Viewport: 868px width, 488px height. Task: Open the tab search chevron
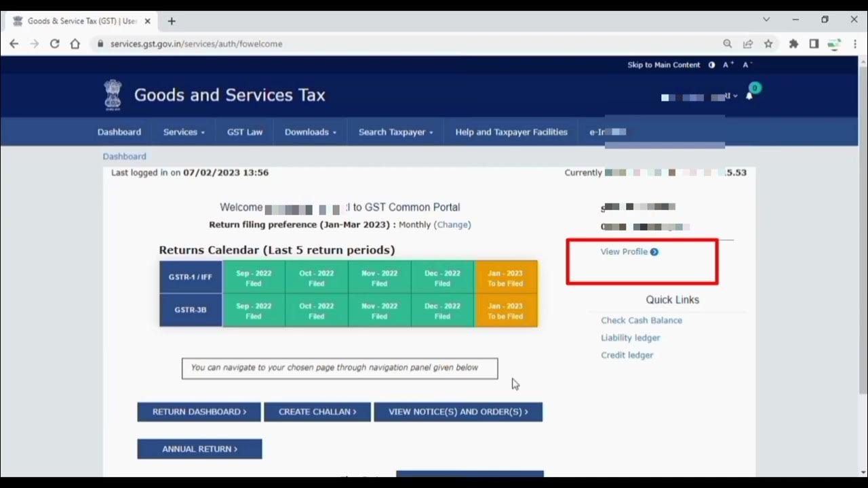click(x=766, y=20)
